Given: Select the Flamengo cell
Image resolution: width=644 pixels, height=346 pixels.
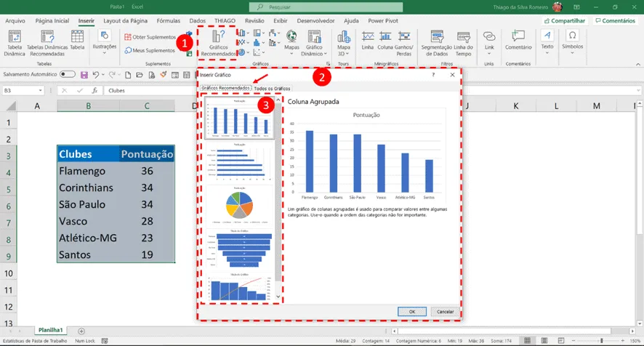Looking at the screenshot, I should (x=88, y=171).
